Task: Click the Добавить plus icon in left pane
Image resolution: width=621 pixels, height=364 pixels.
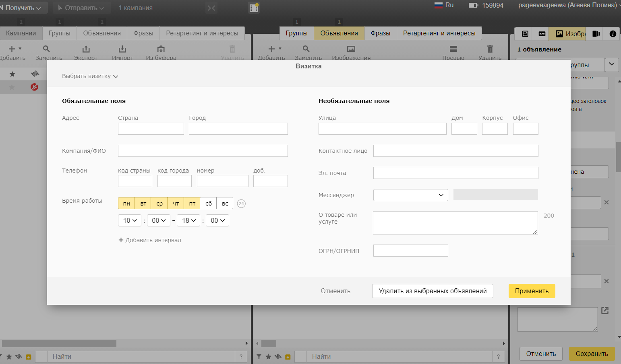Action: click(x=12, y=49)
